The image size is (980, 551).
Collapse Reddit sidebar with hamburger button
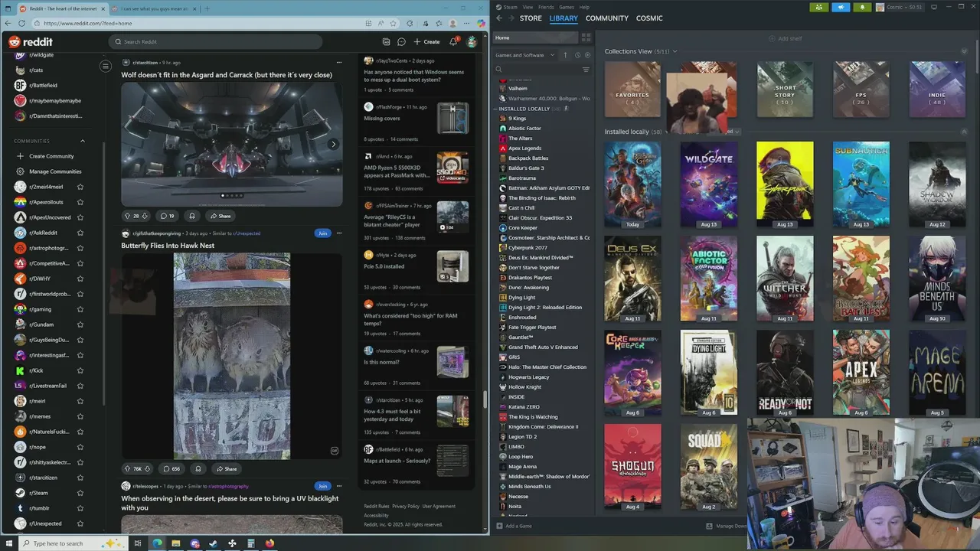(x=106, y=66)
